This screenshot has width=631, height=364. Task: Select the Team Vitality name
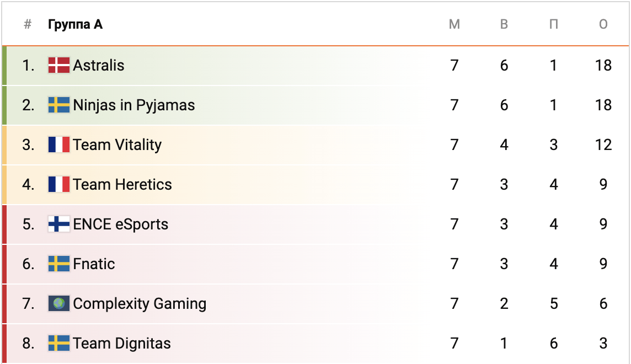[x=117, y=145]
